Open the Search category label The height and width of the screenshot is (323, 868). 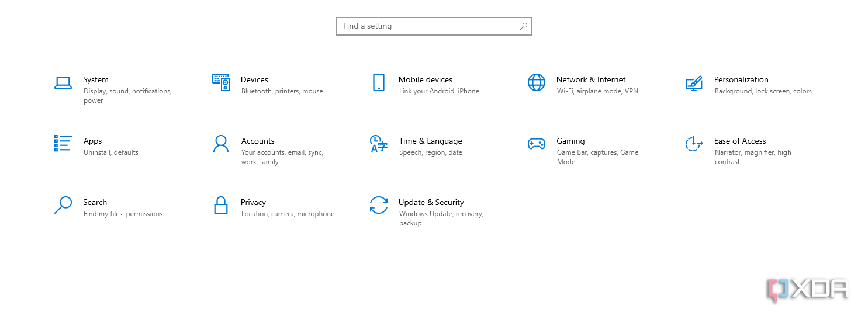(x=95, y=203)
